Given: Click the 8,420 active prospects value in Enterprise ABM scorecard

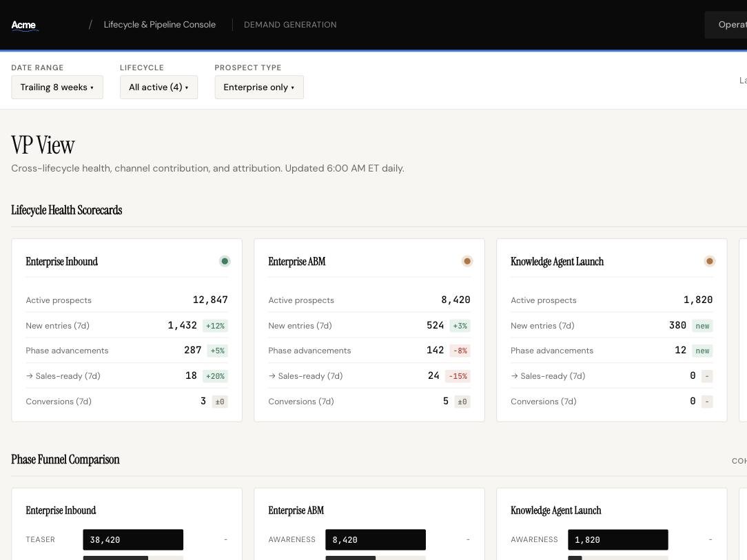Looking at the screenshot, I should click(x=456, y=300).
